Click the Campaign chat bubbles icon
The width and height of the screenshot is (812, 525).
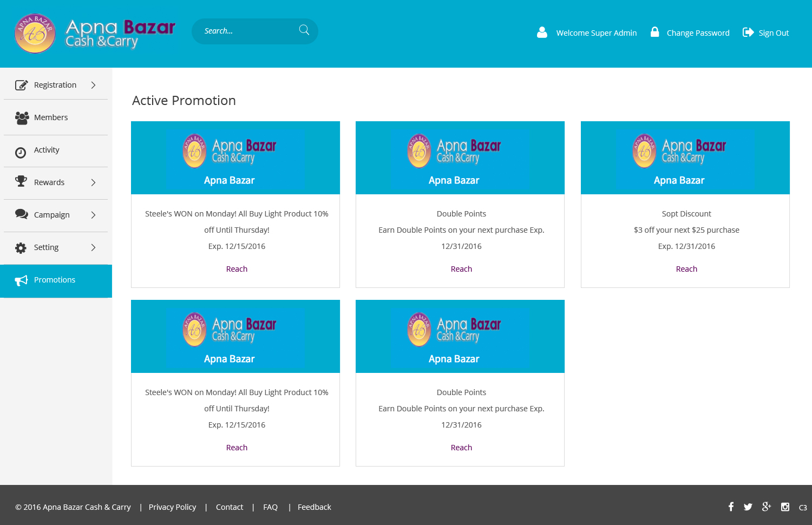pos(22,214)
